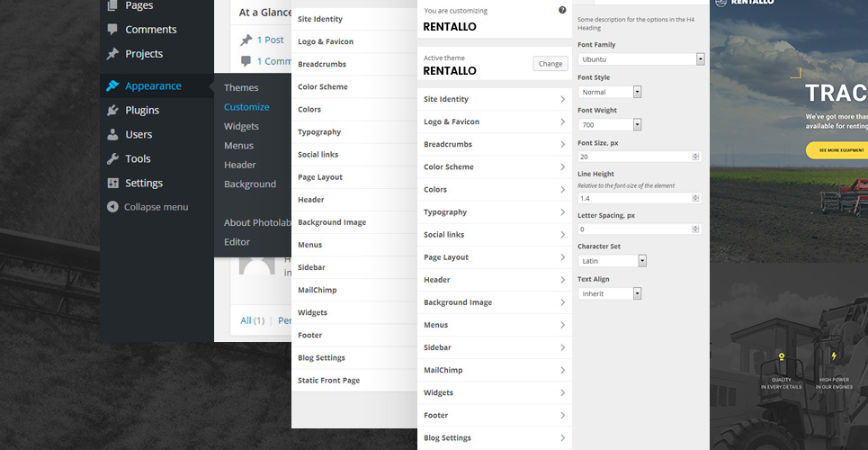Click the Projects pin icon
The width and height of the screenshot is (868, 450).
pos(112,54)
